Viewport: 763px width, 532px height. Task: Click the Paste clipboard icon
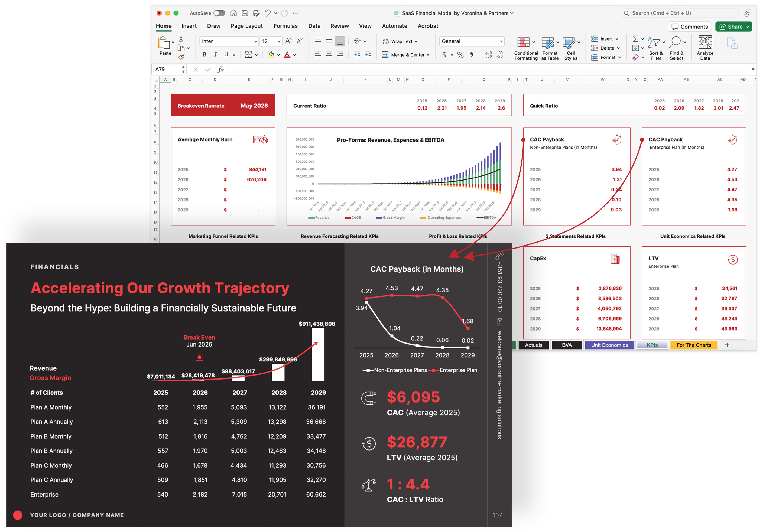(x=164, y=43)
